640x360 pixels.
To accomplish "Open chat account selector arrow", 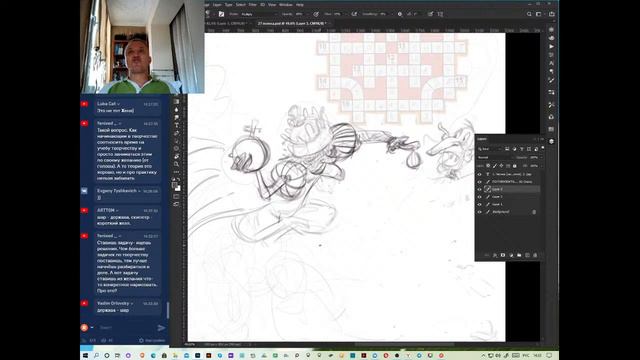I will coord(92,327).
